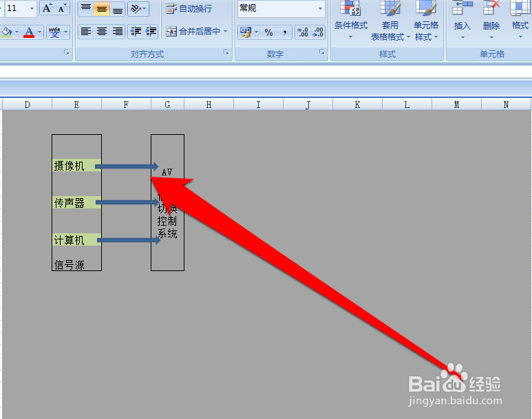Screen dimensions: 532x419
Task: Select column G header
Action: tap(168, 105)
